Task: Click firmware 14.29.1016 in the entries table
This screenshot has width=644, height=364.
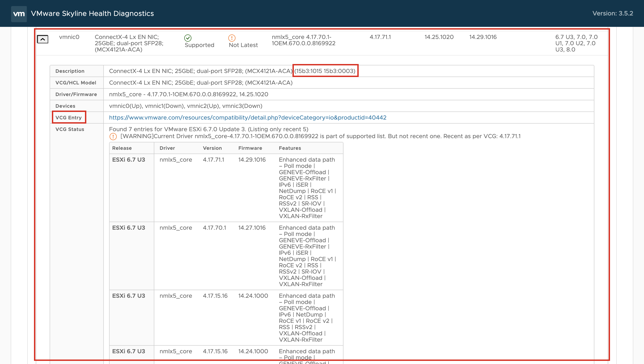Action: tap(252, 160)
